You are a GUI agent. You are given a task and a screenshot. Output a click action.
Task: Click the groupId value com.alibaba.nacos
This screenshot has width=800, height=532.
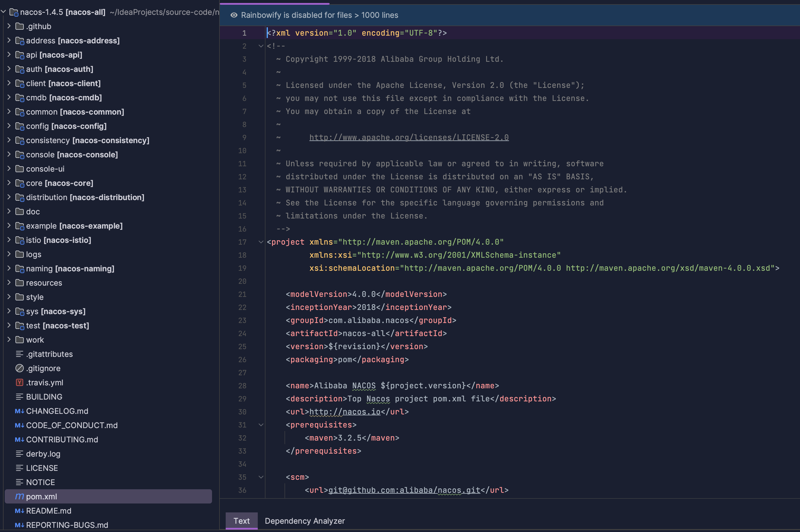(369, 320)
